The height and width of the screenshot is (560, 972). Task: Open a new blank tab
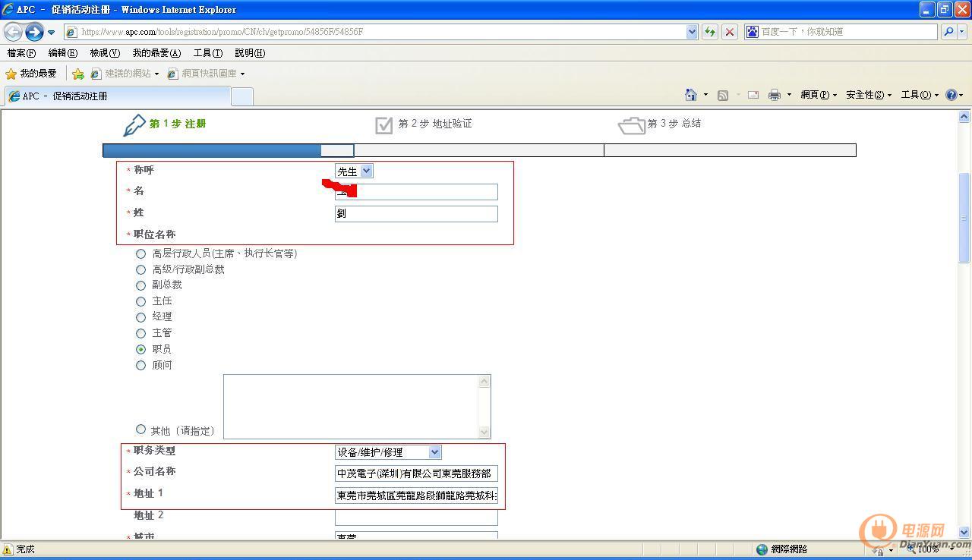[241, 96]
